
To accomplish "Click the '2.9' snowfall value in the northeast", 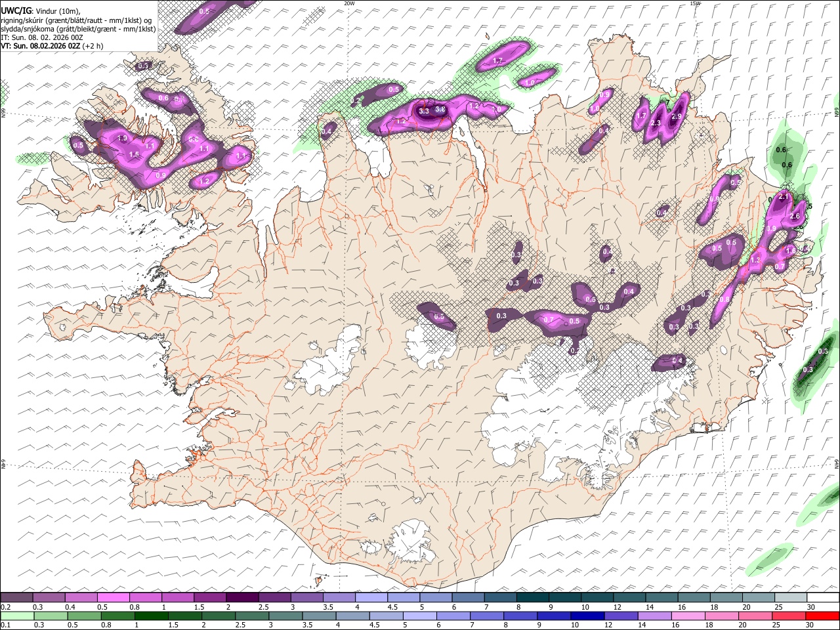I will (678, 116).
